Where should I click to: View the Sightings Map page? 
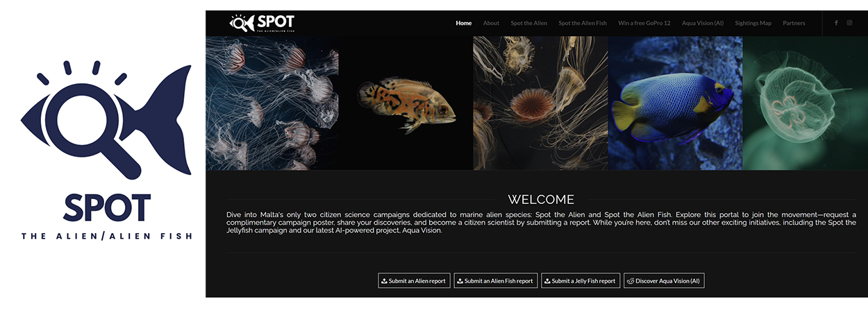[753, 23]
